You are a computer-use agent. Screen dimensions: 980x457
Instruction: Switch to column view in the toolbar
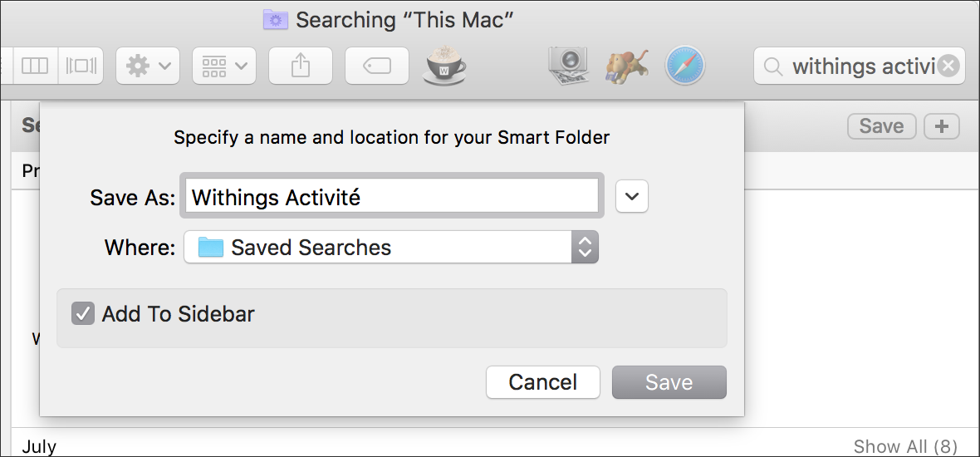[x=35, y=66]
